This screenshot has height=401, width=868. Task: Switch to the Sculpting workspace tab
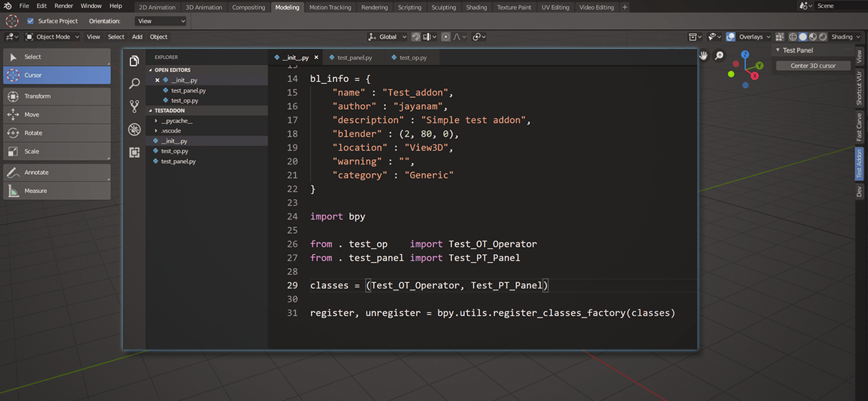coord(444,7)
